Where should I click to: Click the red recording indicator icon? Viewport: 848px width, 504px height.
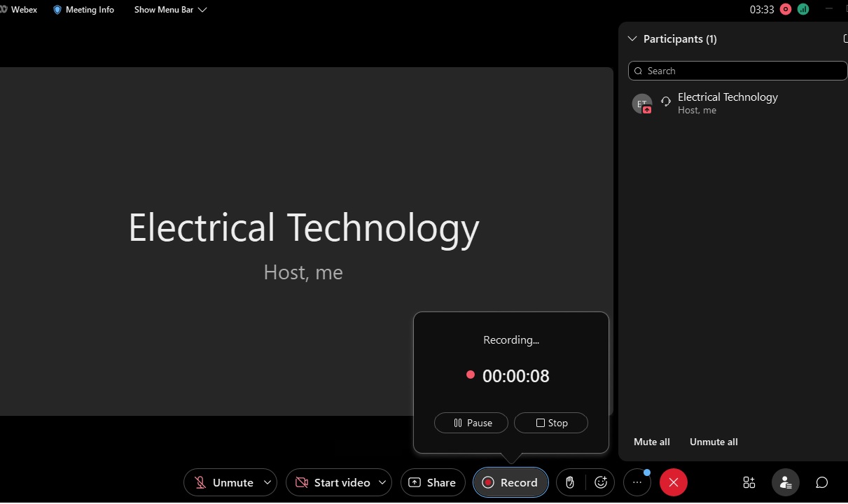785,10
